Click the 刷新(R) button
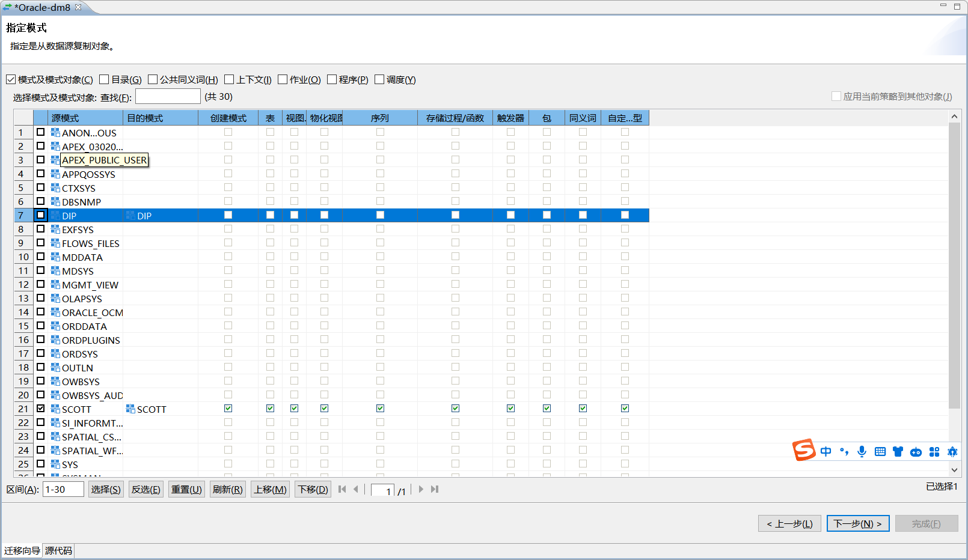Screen dimensions: 968x560 pyautogui.click(x=228, y=489)
